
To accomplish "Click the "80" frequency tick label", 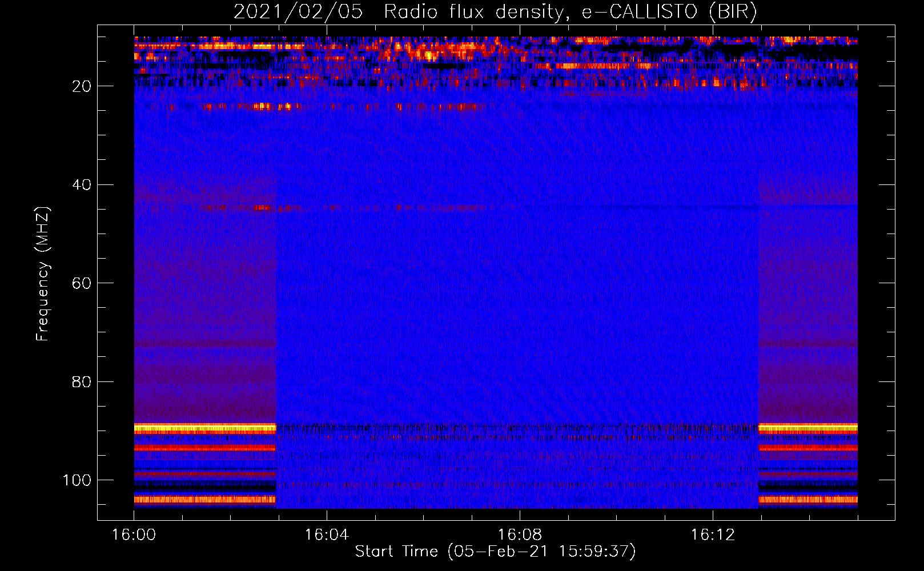I will pos(82,381).
